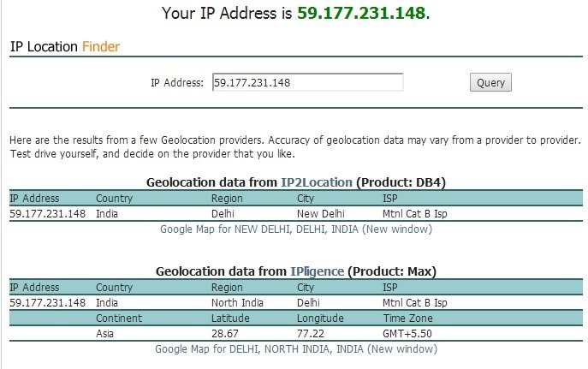The image size is (588, 369).
Task: Click the GMT+5.50 time zone value
Action: [406, 334]
